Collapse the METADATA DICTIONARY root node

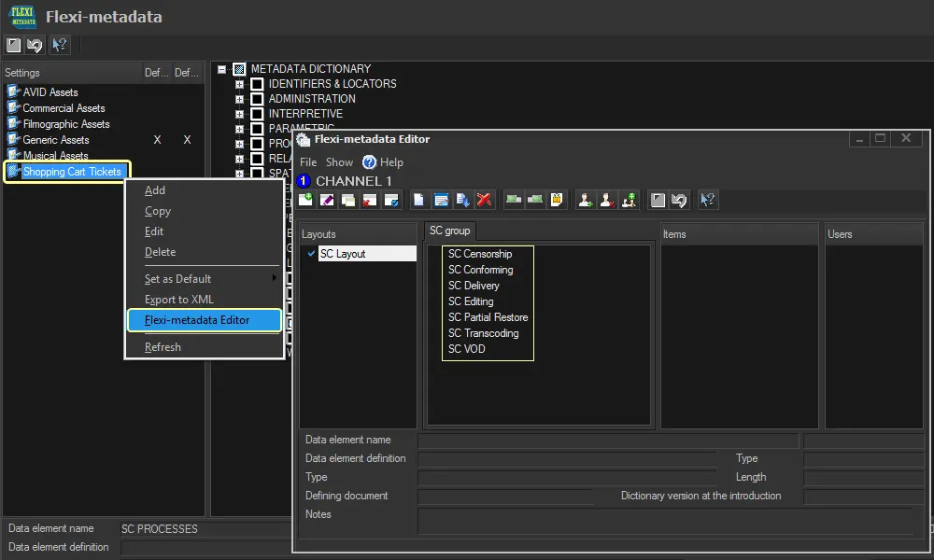pos(221,69)
